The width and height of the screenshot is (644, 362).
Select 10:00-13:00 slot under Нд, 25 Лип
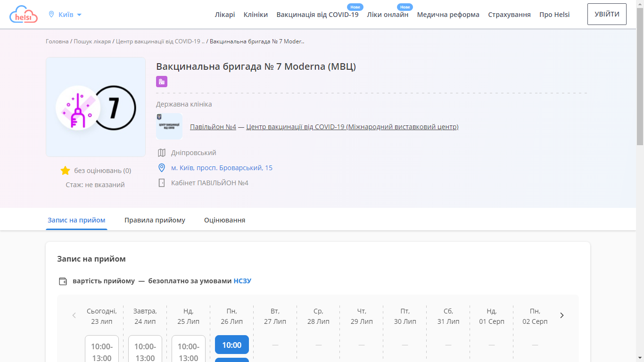(x=189, y=349)
